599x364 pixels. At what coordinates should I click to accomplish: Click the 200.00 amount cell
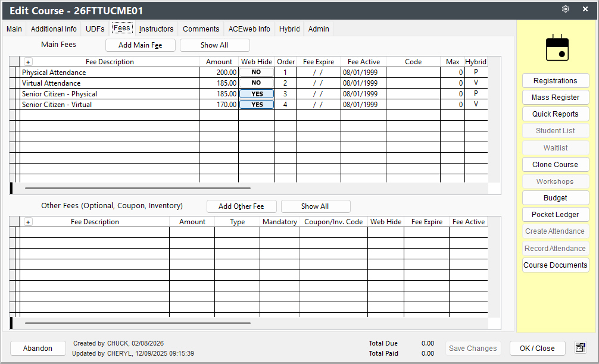point(219,73)
